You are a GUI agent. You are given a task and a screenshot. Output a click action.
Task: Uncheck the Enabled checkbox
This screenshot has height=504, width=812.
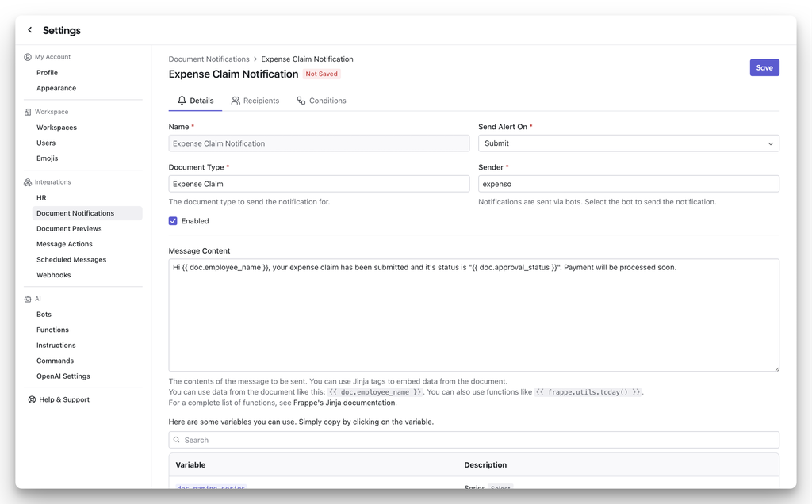click(x=173, y=221)
